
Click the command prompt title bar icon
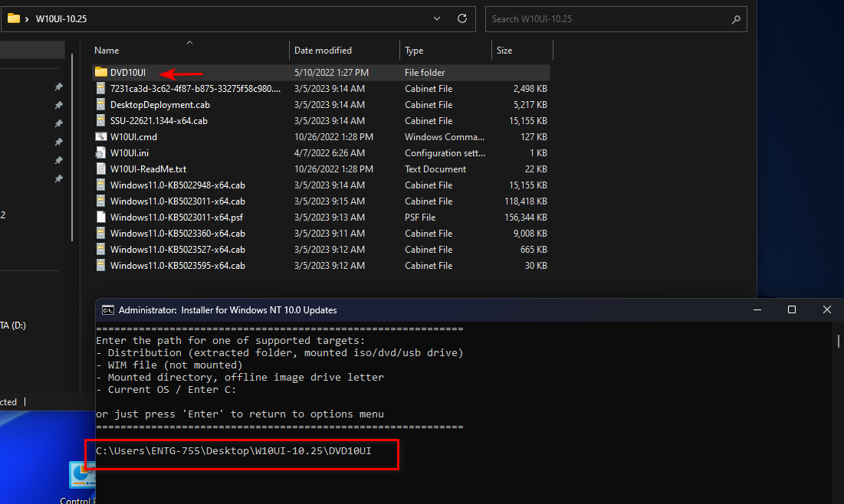click(107, 309)
